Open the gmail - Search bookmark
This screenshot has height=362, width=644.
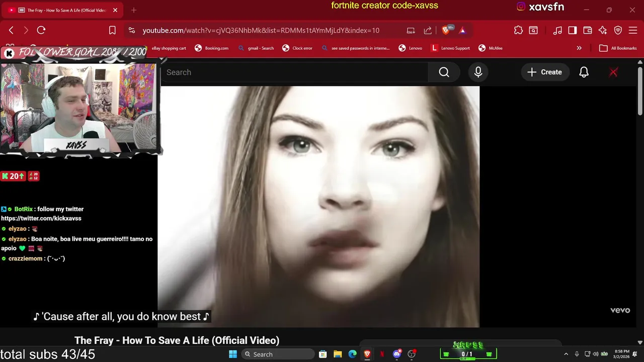256,48
